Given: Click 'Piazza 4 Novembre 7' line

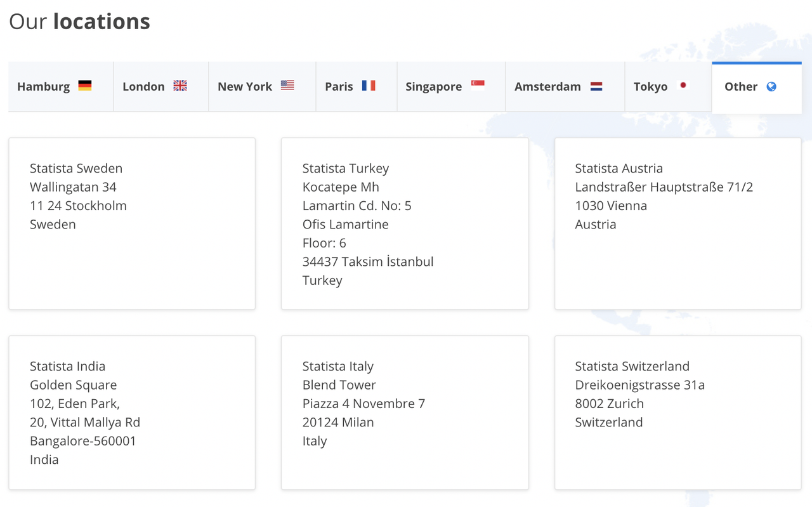Looking at the screenshot, I should [x=363, y=404].
